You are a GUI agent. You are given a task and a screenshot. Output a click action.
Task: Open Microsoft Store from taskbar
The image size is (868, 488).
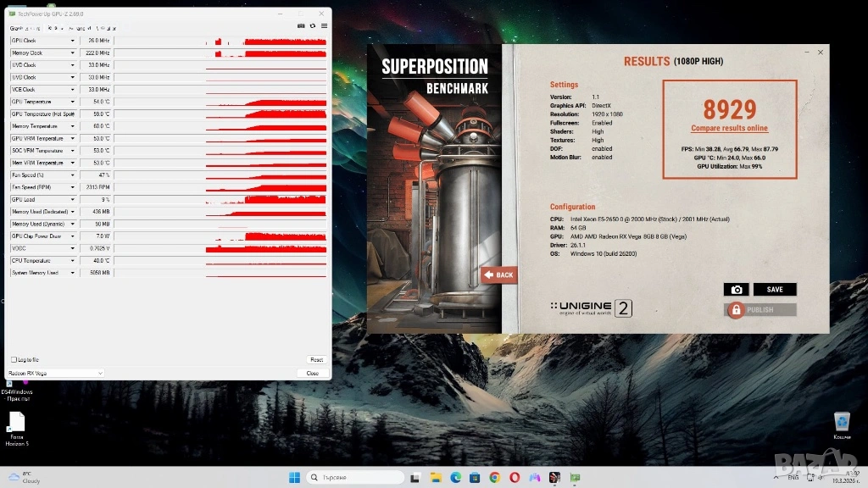[475, 478]
